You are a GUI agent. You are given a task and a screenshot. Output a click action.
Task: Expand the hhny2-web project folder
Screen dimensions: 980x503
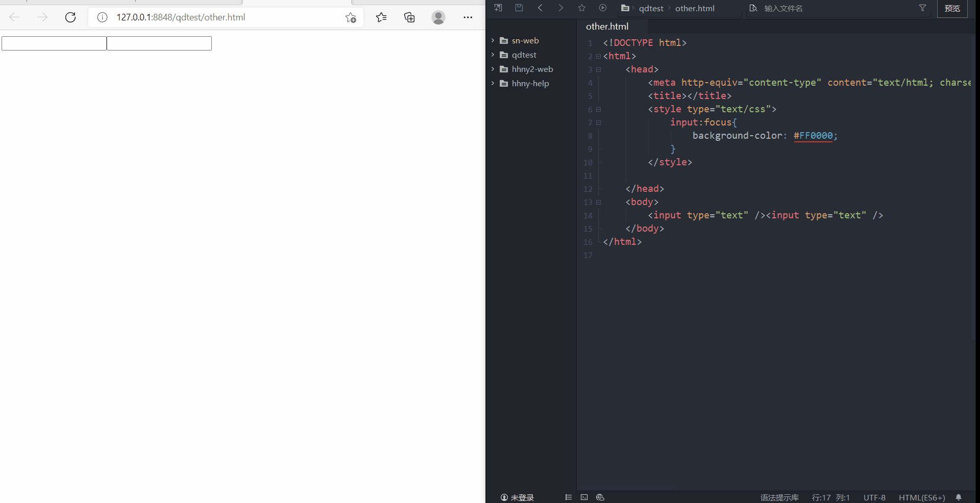(493, 69)
